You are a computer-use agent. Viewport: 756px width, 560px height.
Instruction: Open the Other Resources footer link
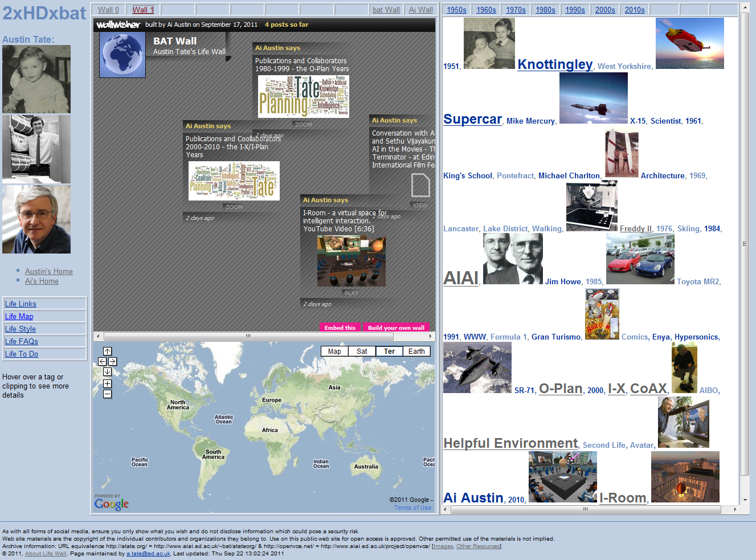tap(478, 546)
